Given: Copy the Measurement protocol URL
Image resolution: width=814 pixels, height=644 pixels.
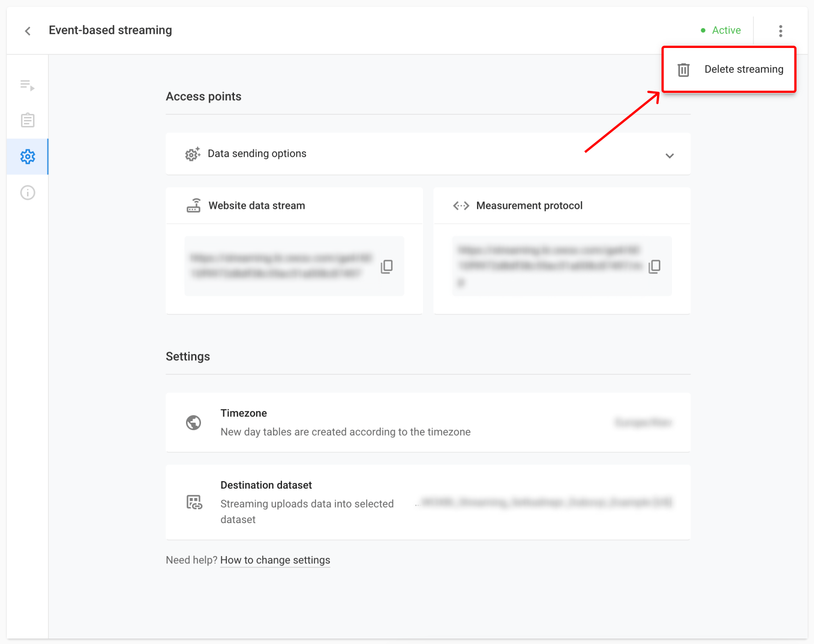Looking at the screenshot, I should 655,266.
